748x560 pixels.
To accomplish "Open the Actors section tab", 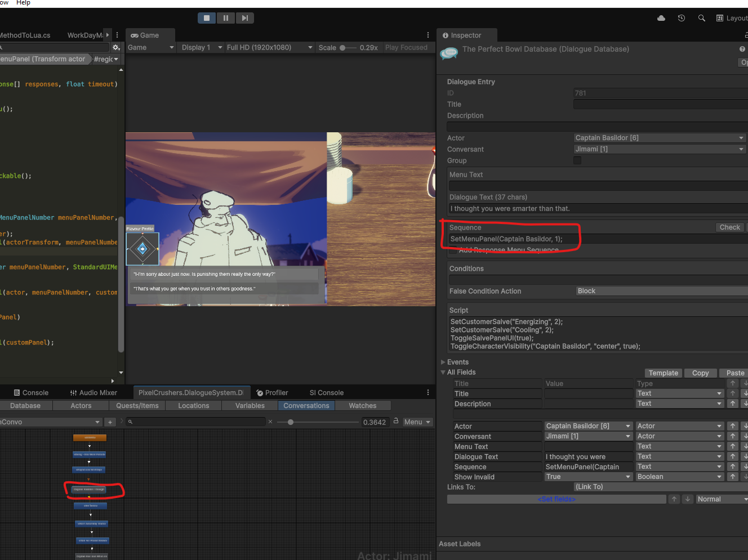I will click(x=81, y=405).
